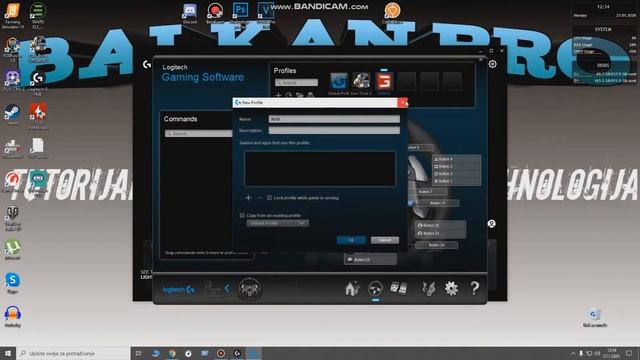The height and width of the screenshot is (360, 640).
Task: Open the Windows Start menu
Action: pyautogui.click(x=8, y=353)
